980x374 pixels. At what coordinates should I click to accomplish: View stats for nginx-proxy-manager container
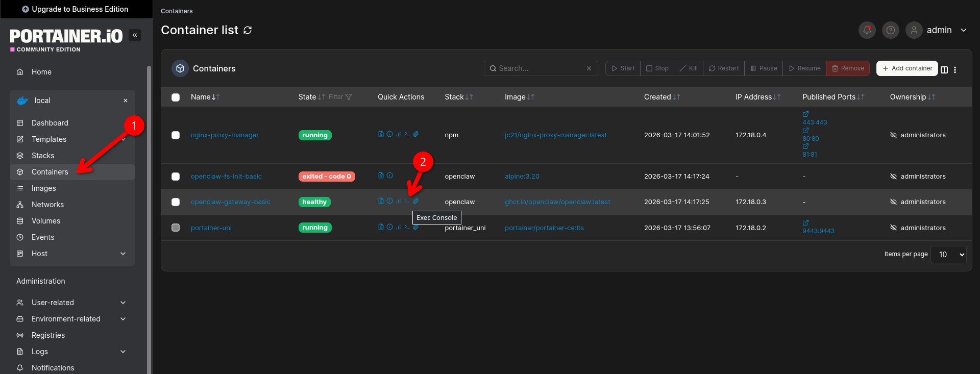click(398, 134)
